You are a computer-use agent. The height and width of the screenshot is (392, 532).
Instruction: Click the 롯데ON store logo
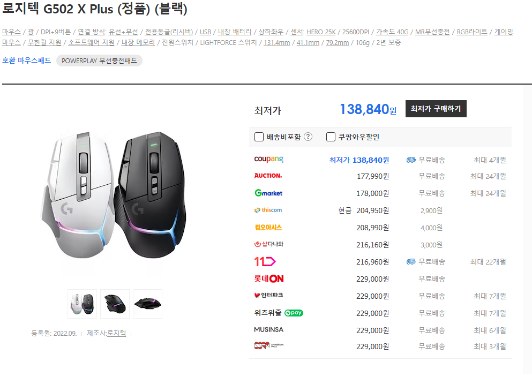pyautogui.click(x=269, y=279)
